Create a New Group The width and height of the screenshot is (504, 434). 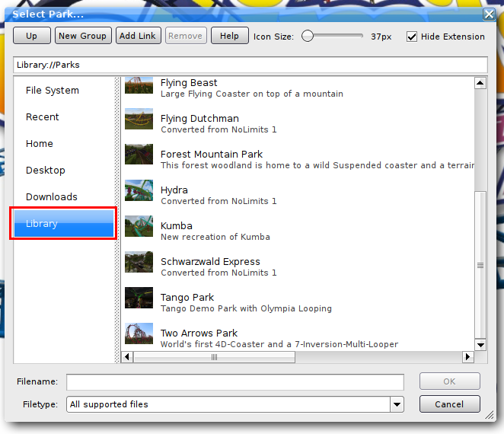pyautogui.click(x=83, y=36)
